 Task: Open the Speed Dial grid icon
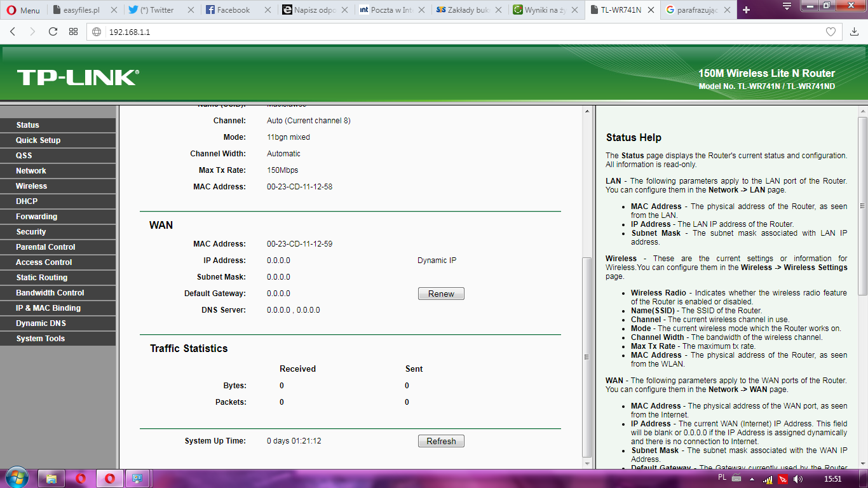[73, 32]
